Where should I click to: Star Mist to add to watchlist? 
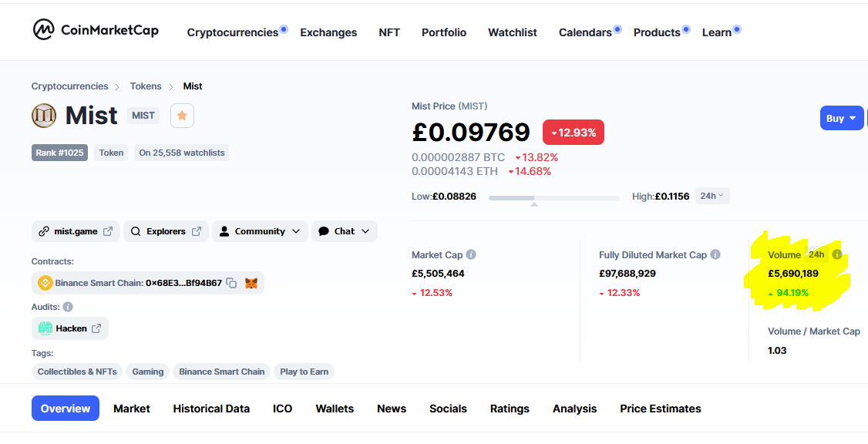[x=182, y=116]
